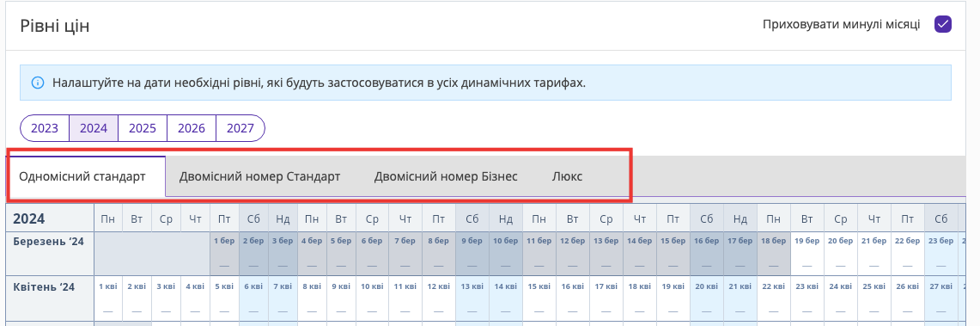Select the '22 кві' day cell
The image size is (980, 326).
click(774, 298)
